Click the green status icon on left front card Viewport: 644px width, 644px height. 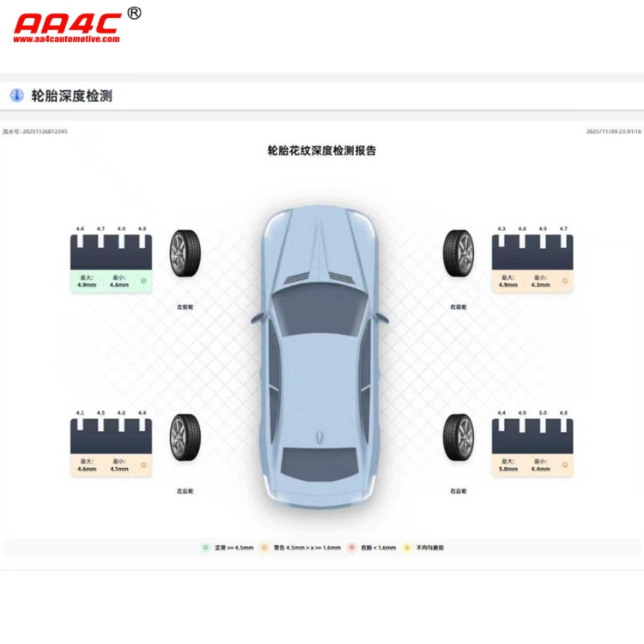click(143, 281)
